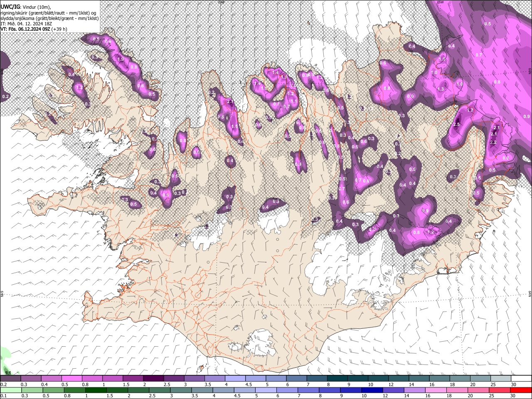The height and width of the screenshot is (399, 532).
Task: Select the bright red swatch above 30 in lower legend
Action: 521,390
